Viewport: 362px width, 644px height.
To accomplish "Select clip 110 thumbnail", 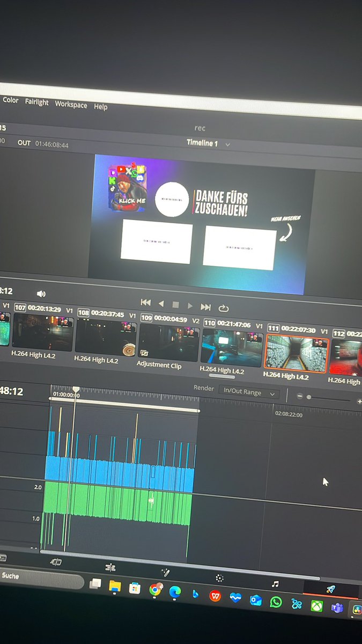I will [x=232, y=347].
